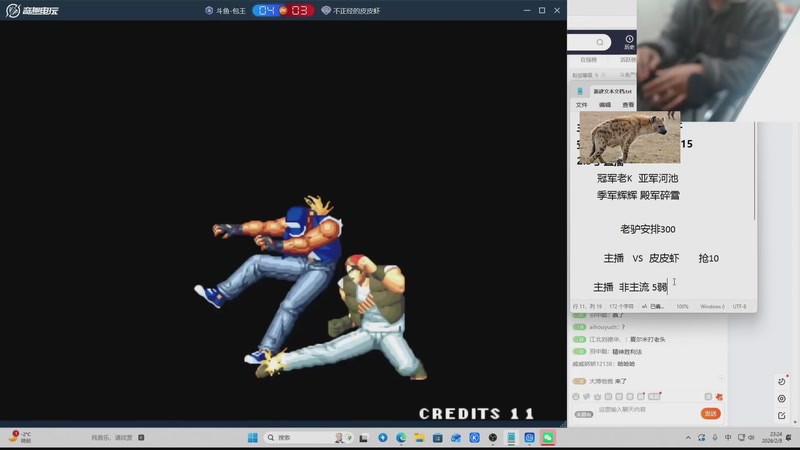Switch to the 在线榜 tab

pos(588,60)
